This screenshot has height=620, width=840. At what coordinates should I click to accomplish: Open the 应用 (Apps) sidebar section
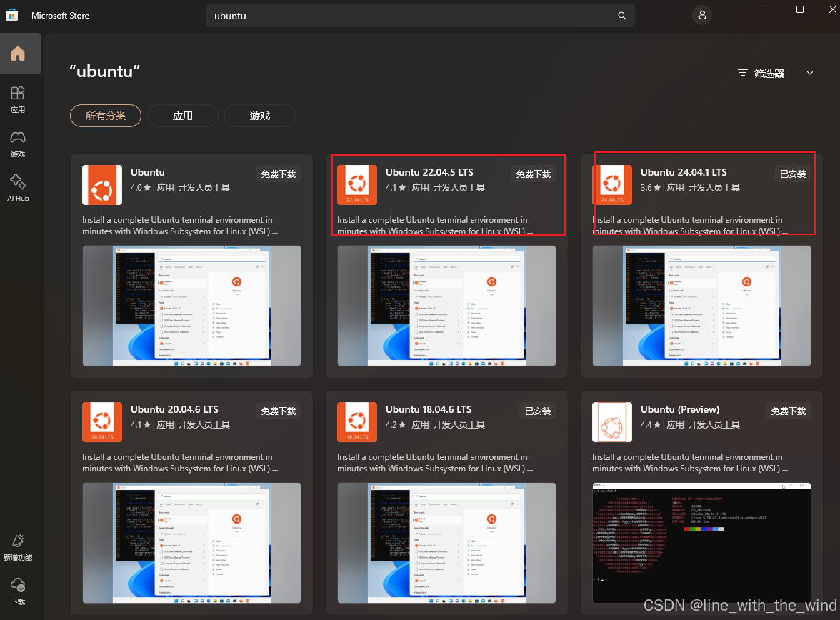[18, 100]
